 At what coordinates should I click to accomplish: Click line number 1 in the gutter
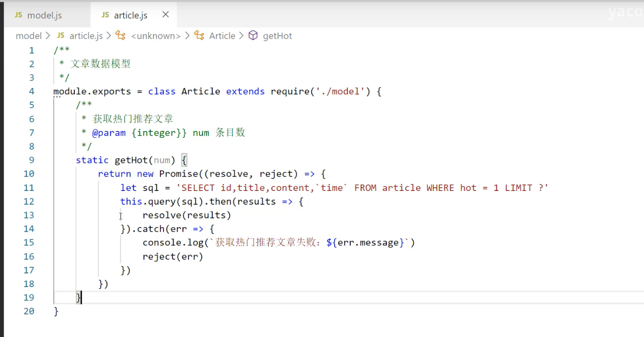pyautogui.click(x=31, y=50)
